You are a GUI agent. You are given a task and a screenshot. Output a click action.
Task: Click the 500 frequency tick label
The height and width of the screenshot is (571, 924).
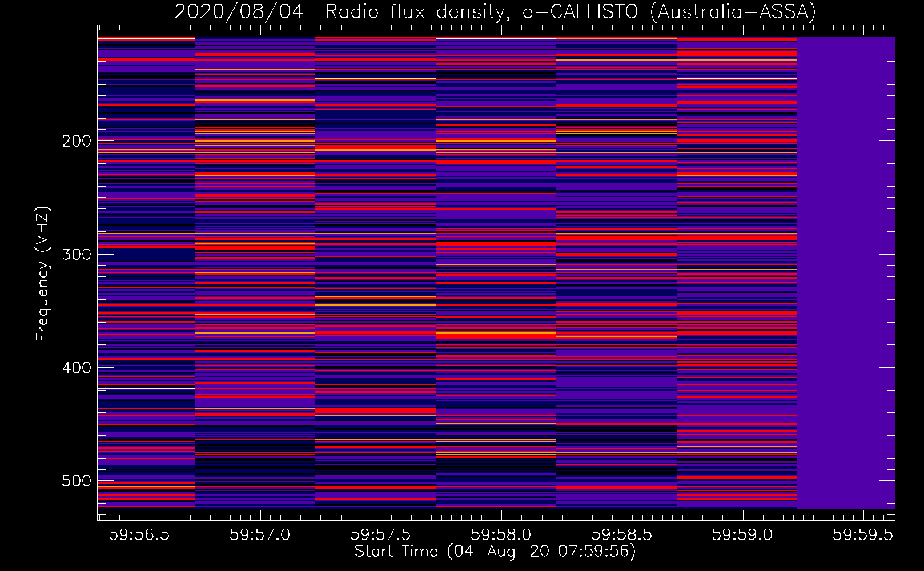tap(77, 481)
